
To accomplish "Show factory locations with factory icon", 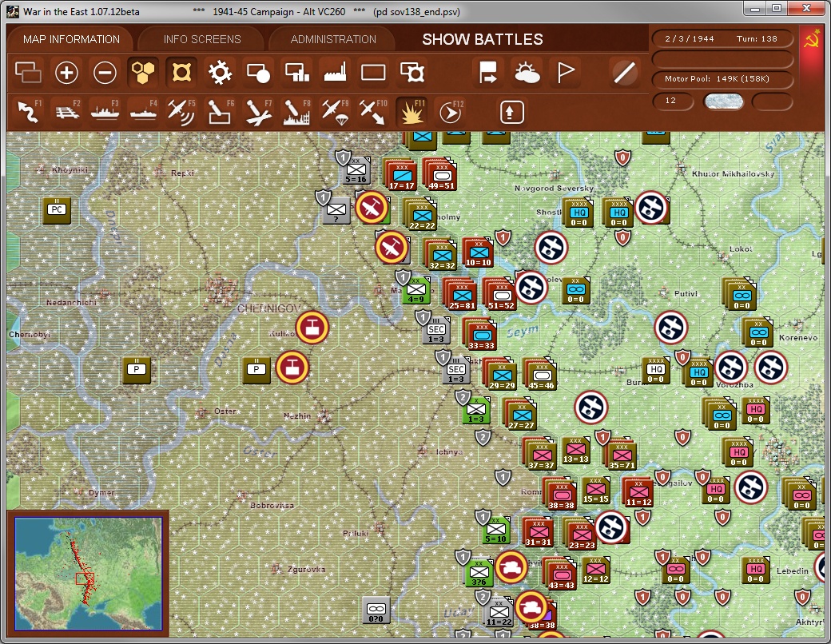I will (x=335, y=72).
